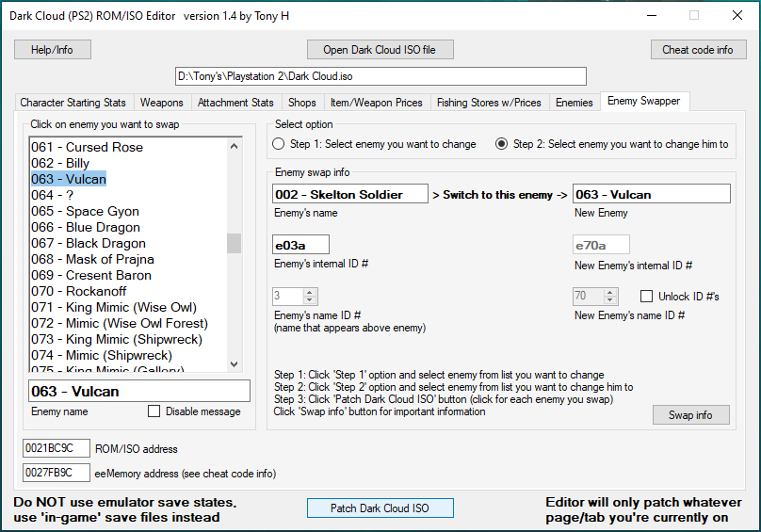Minimize the editor window
This screenshot has height=532, width=761.
tap(652, 15)
